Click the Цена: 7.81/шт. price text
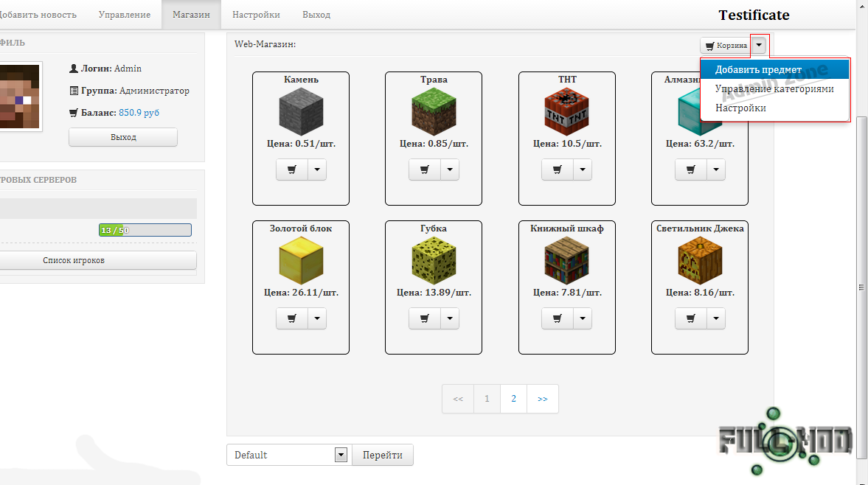868x485 pixels. (567, 293)
